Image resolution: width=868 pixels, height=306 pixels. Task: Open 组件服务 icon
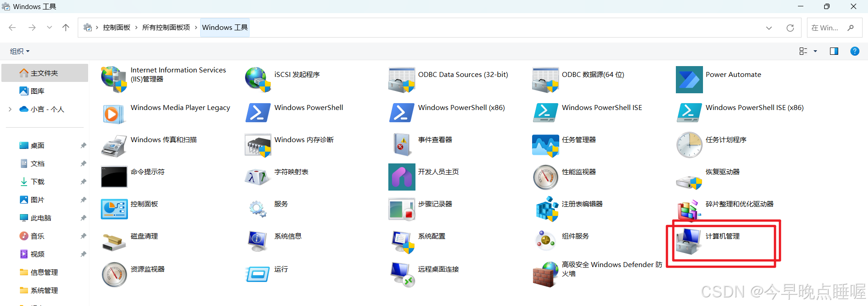coord(545,240)
